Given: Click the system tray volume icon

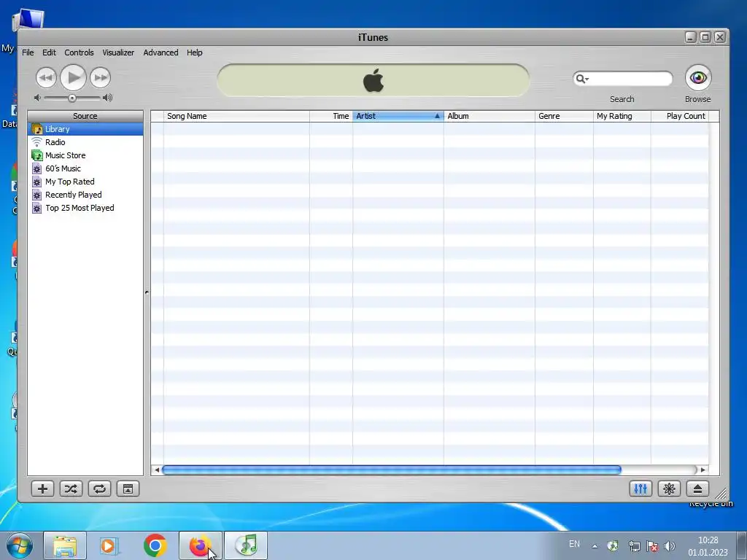Looking at the screenshot, I should click(670, 546).
